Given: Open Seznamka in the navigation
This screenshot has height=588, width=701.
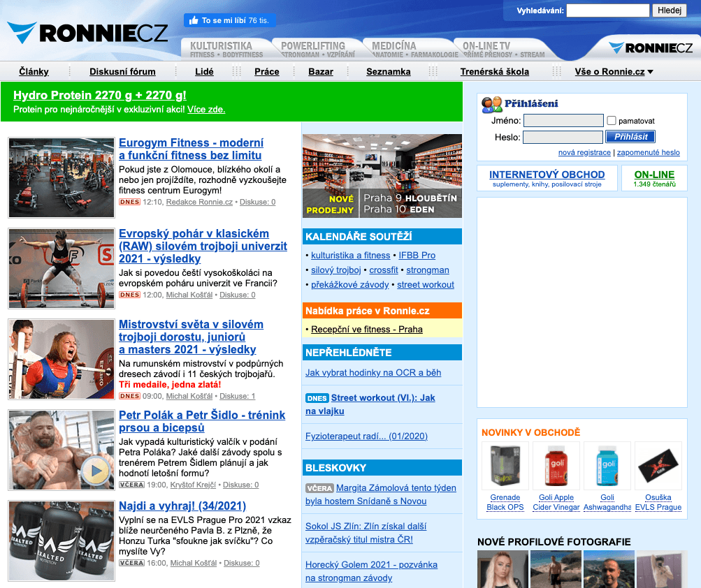Looking at the screenshot, I should 389,71.
